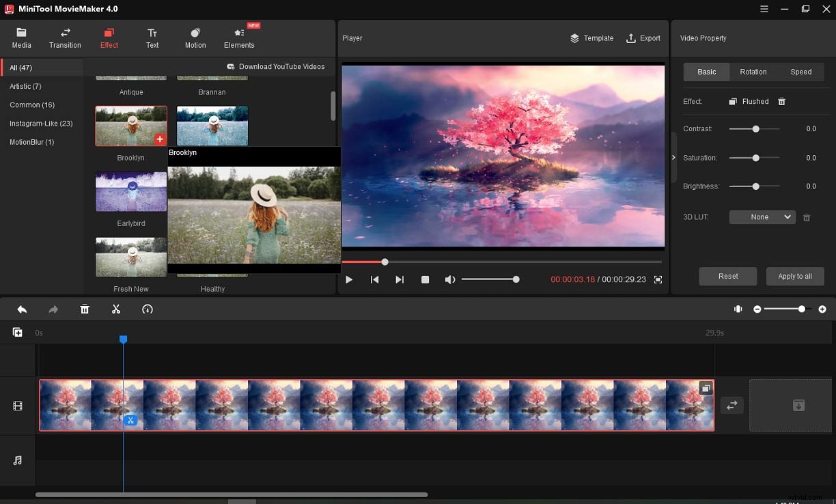Toggle the swap icon beside the timeline clip
The width and height of the screenshot is (836, 504).
click(x=731, y=405)
